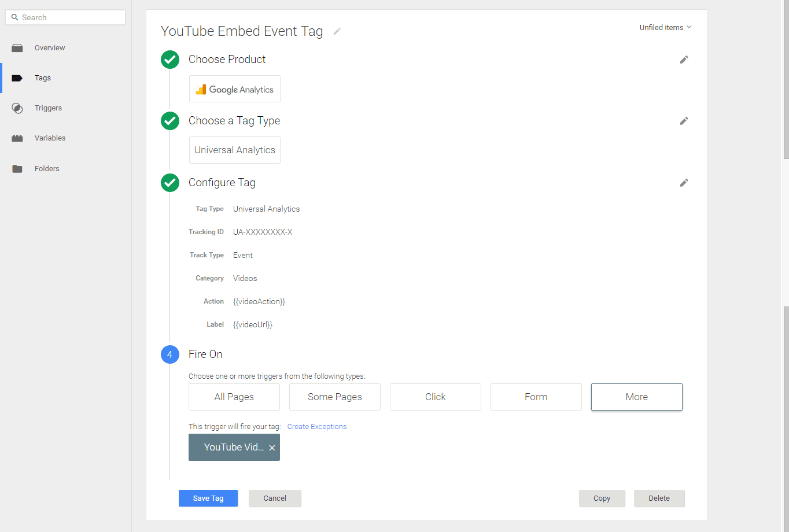Select the Tags sidebar icon
Viewport: 789px width, 532px height.
click(x=17, y=77)
